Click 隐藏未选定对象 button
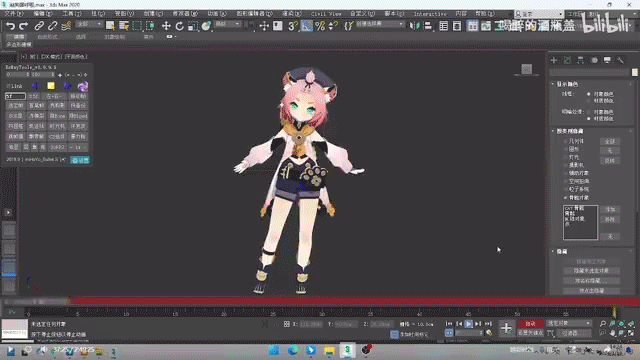Image resolution: width=640 pixels, height=360 pixels. (591, 271)
